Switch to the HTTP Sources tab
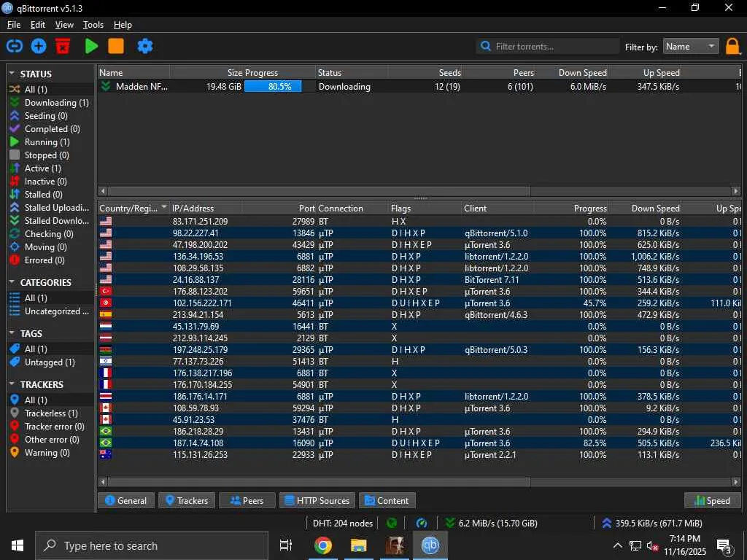Screen dimensions: 747x560 pyautogui.click(x=317, y=500)
